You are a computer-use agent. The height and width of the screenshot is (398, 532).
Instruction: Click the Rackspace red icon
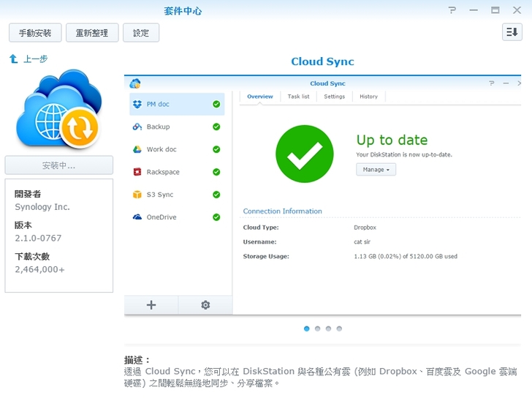137,172
